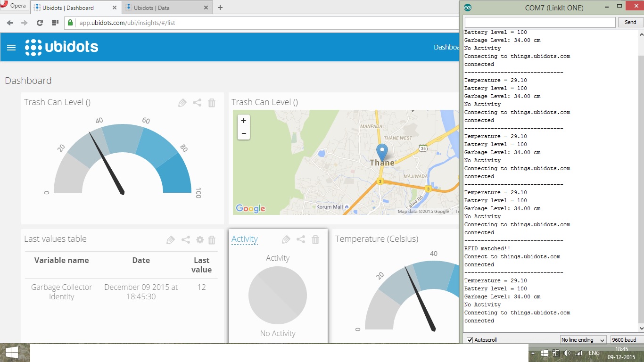Select the Garbage Collector Identity cell
Viewport: 644px width, 362px height.
pyautogui.click(x=62, y=292)
